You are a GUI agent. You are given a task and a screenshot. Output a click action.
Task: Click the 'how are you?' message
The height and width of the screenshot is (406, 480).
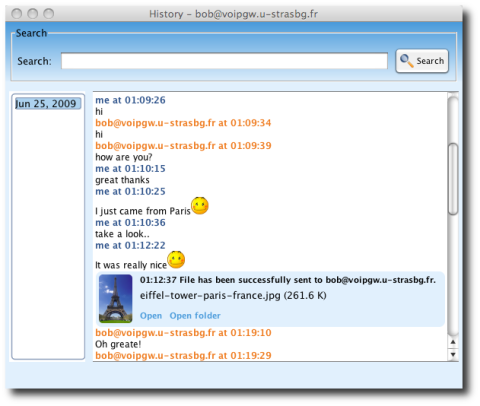(124, 157)
